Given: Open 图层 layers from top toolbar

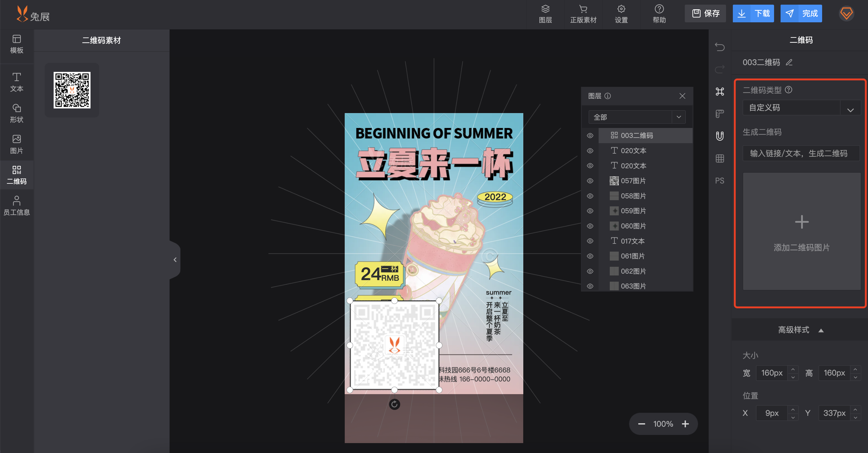Looking at the screenshot, I should 545,14.
